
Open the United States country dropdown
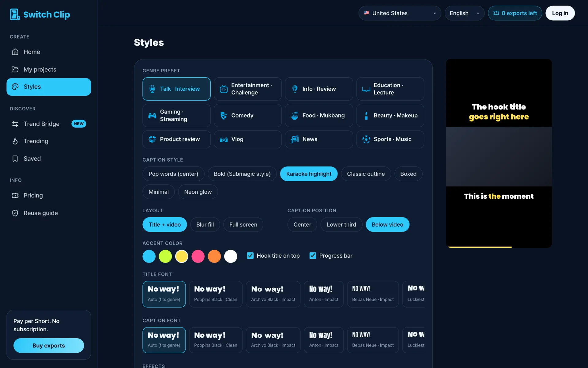400,13
